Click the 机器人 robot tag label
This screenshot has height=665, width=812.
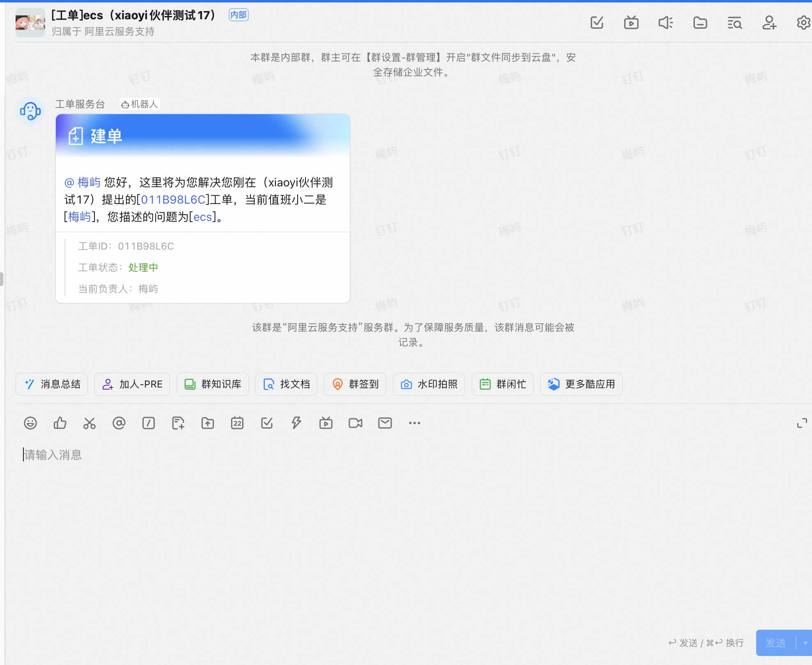(x=140, y=104)
